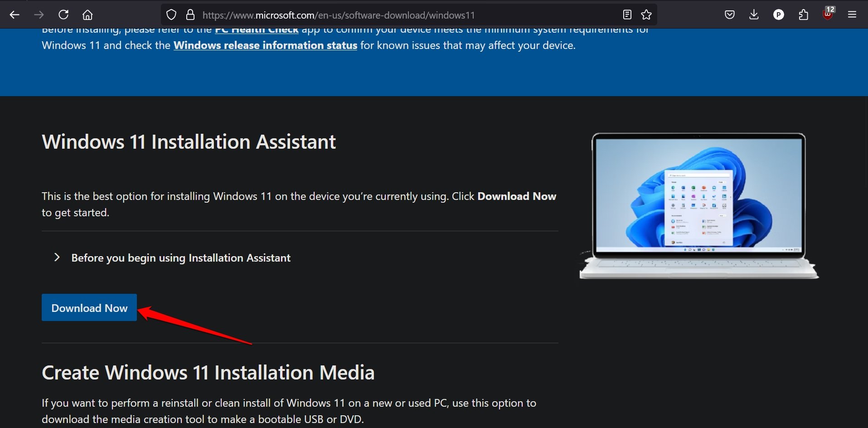The image size is (868, 428).
Task: Reload the current page
Action: [63, 15]
